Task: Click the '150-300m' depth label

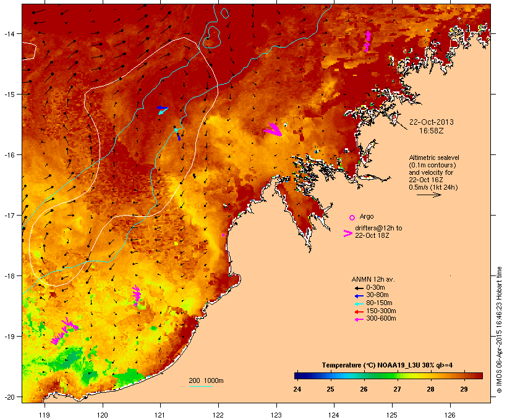Action: 381,311
